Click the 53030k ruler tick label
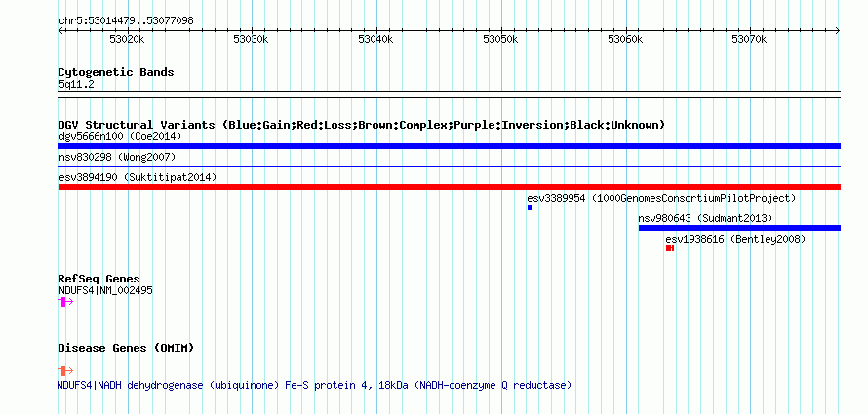Viewport: 868px width, 414px height. [251, 39]
